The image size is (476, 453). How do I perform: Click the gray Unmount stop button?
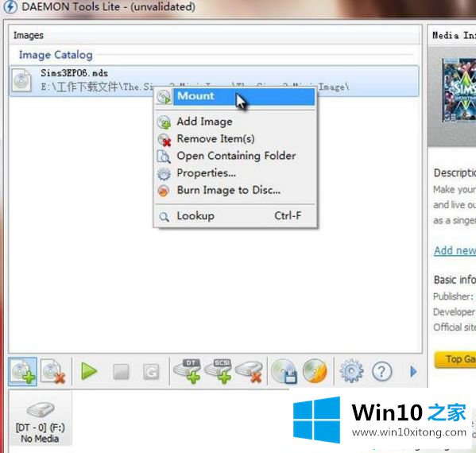click(x=121, y=372)
